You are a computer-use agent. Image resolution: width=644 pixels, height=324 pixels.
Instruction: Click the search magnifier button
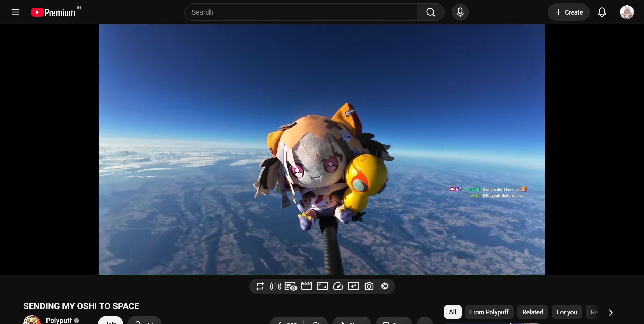pos(431,12)
